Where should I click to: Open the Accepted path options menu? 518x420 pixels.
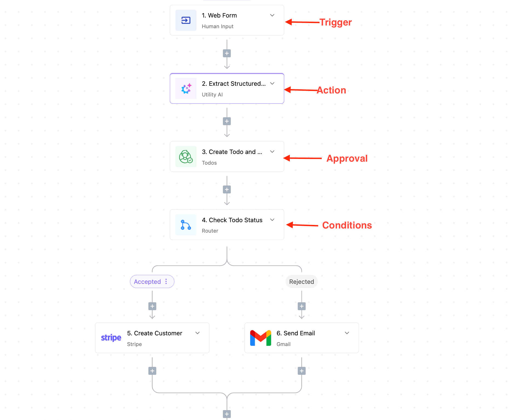click(166, 281)
